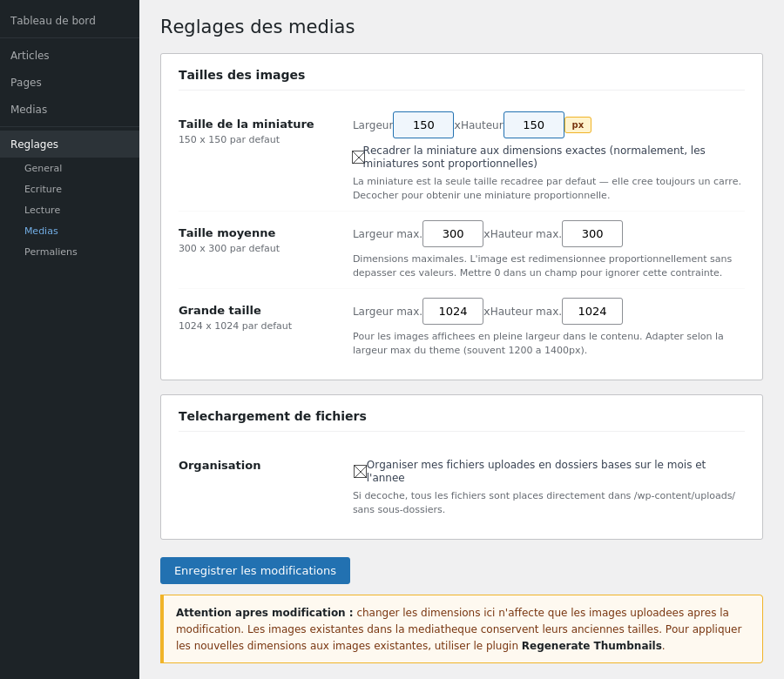Click the Taille de la miniature label
784x679 pixels.
click(x=246, y=124)
